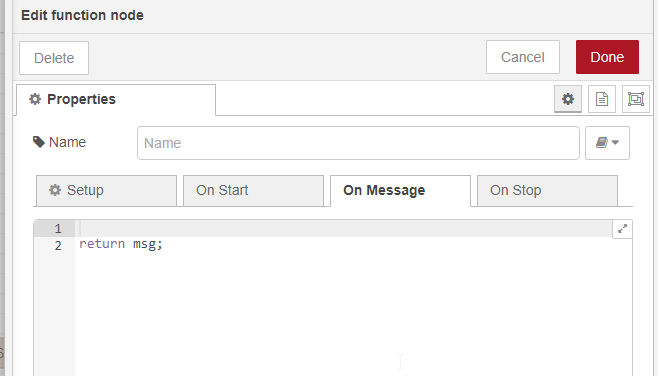Cancel editing the function node
Viewport: 658px width, 376px height.
point(523,57)
